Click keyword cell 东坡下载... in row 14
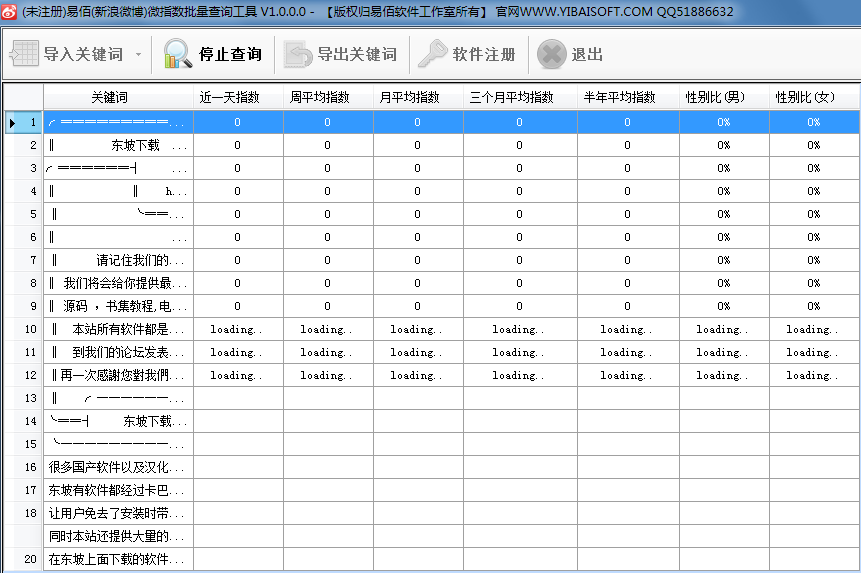Viewport: 861px width, 573px height. pyautogui.click(x=119, y=421)
